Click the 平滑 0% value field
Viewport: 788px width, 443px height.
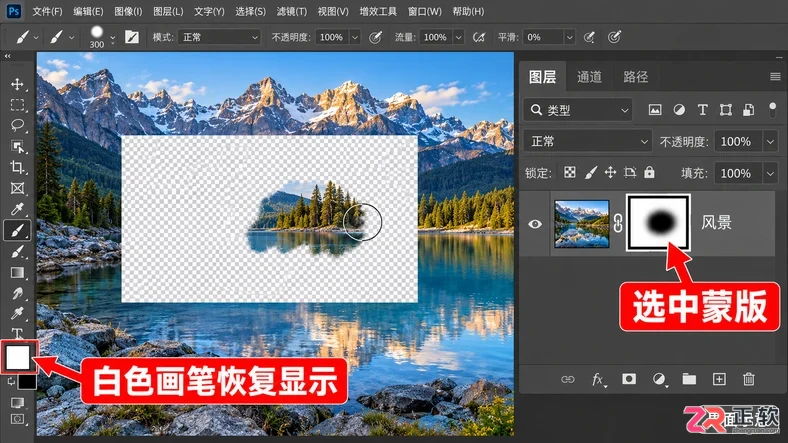pos(543,37)
